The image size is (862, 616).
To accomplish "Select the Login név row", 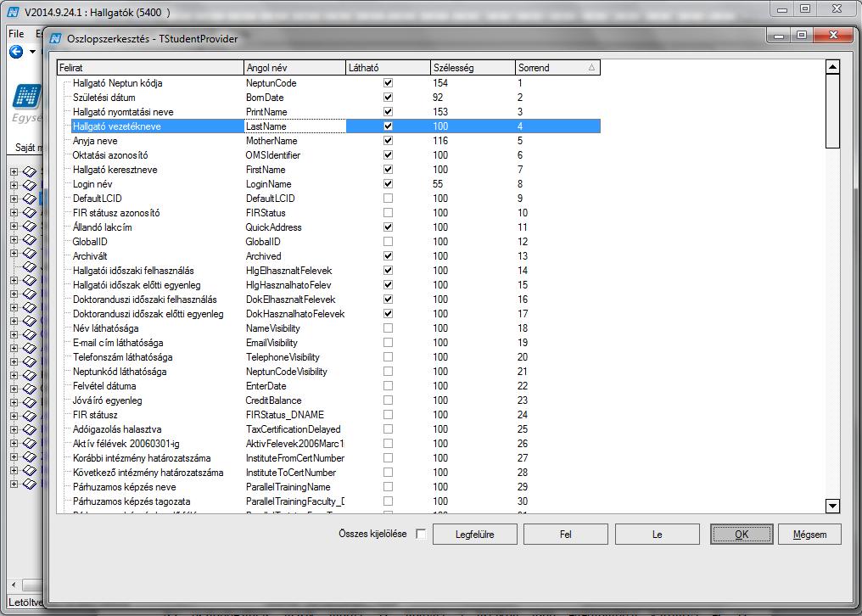I will pos(336,184).
